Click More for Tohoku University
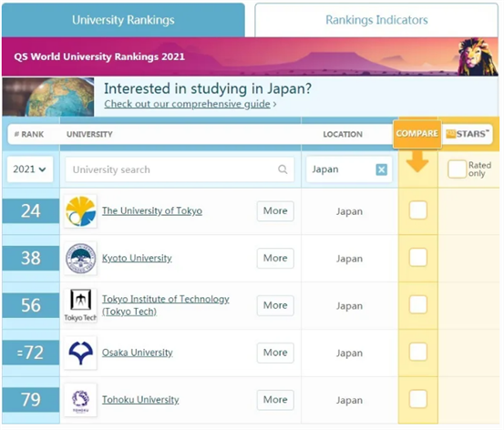504x430 pixels. point(275,400)
